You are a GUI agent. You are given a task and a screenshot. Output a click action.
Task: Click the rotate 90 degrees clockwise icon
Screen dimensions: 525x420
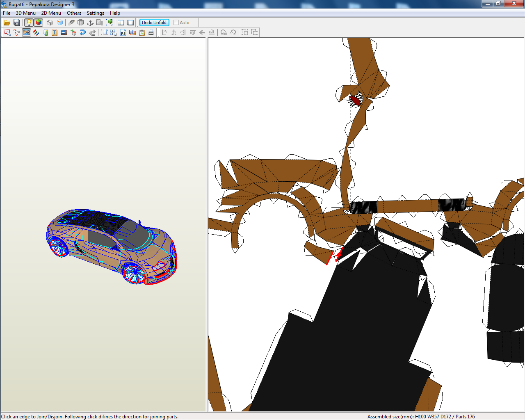point(233,32)
